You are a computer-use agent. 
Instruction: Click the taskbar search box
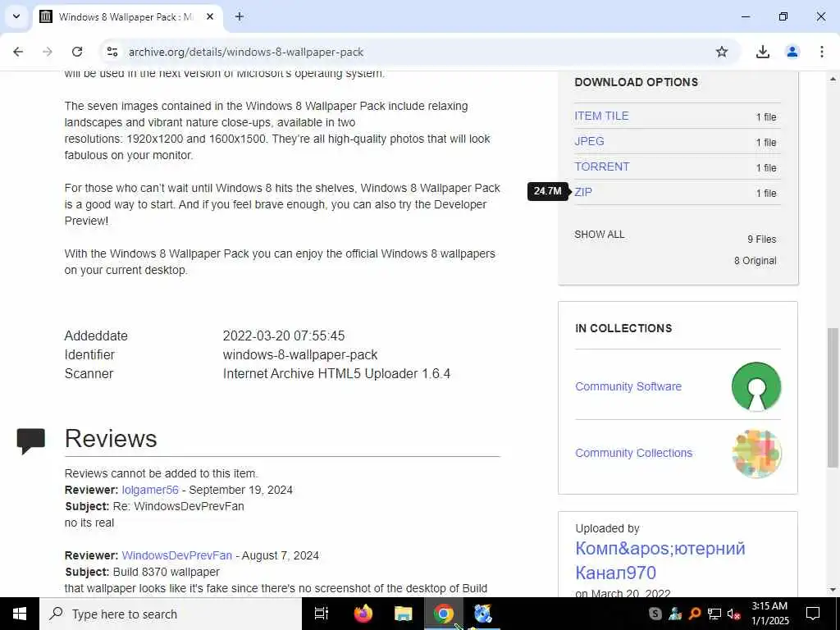coord(171,614)
